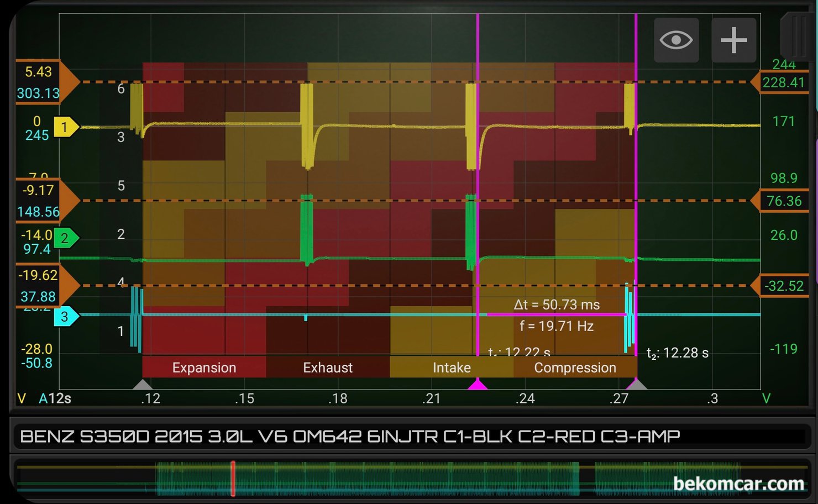Click the .3 time axis tick label
This screenshot has height=504, width=818.
pos(712,398)
